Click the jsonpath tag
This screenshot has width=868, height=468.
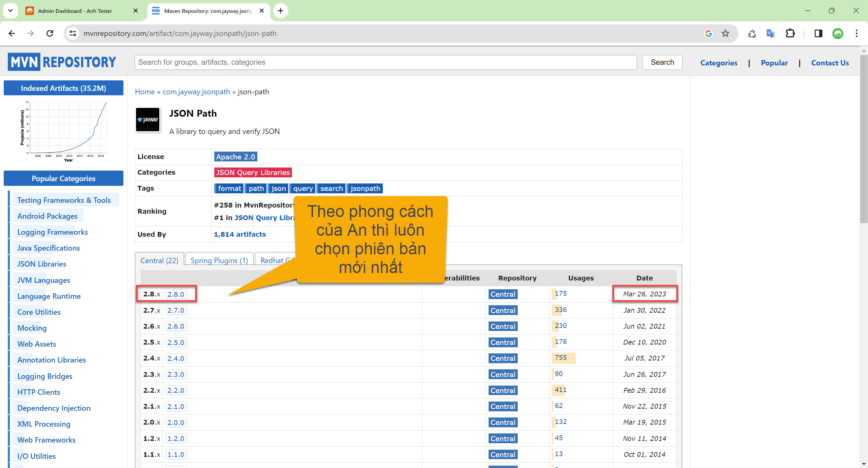365,189
